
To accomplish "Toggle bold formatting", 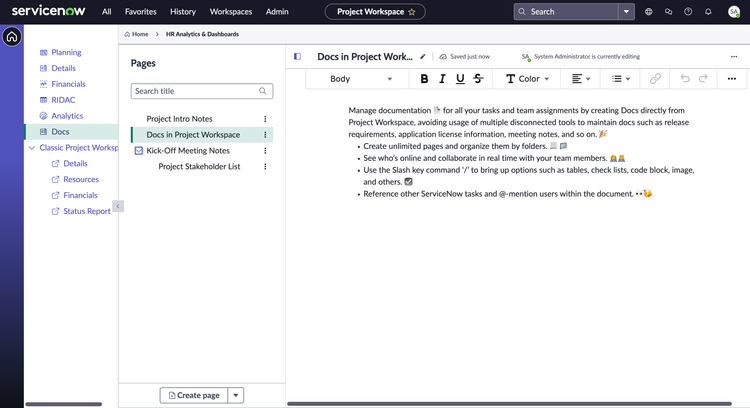I will point(424,79).
